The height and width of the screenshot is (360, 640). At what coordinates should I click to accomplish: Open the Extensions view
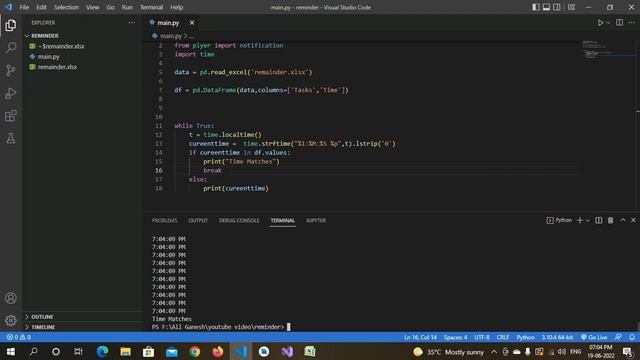point(11,116)
